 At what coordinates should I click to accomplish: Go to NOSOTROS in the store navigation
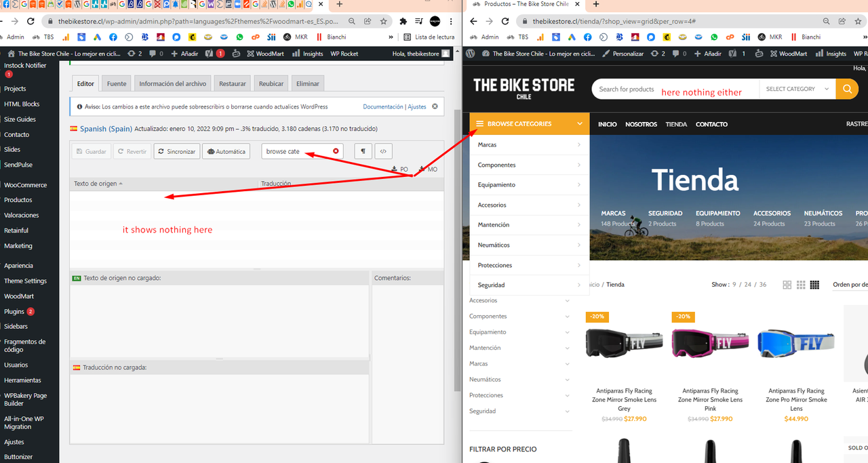pyautogui.click(x=641, y=124)
